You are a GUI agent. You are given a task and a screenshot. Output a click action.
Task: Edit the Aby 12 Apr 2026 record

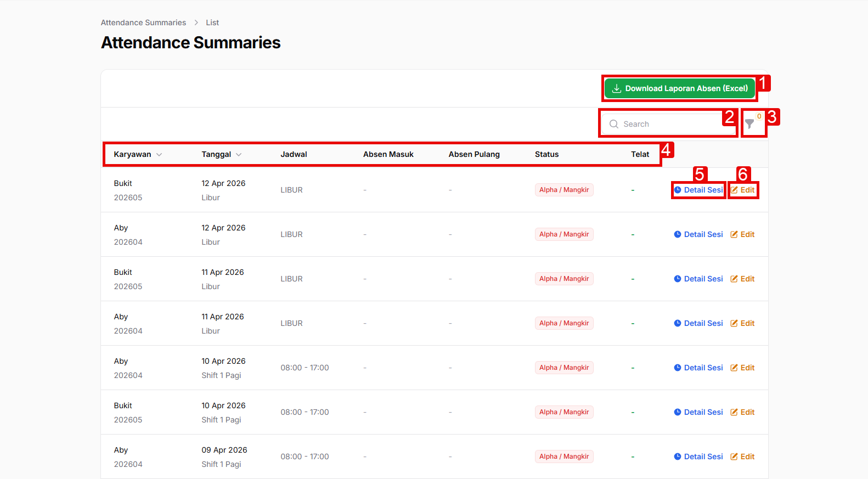742,234
